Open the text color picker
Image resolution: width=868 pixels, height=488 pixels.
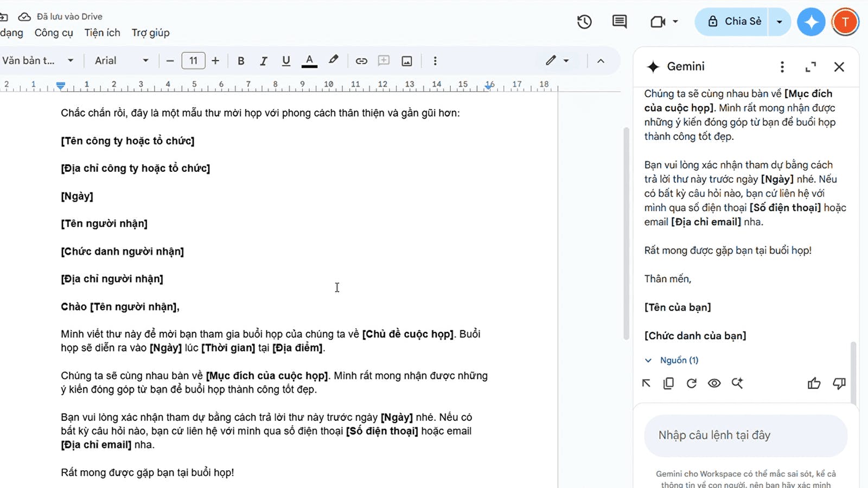pyautogui.click(x=309, y=61)
